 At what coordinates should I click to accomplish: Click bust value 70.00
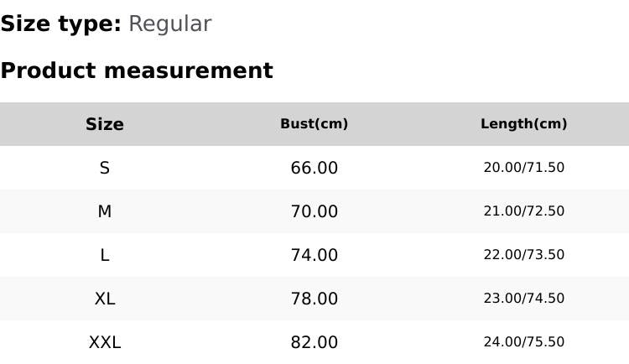[314, 211]
